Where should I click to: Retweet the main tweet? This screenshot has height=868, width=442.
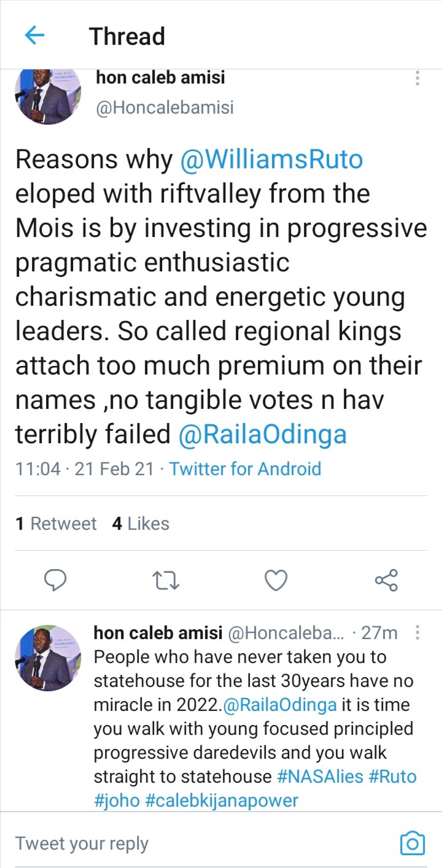point(166,579)
